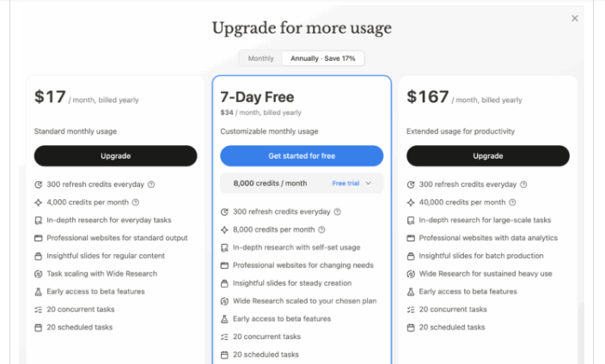
Task: Click help icon beside 8,000 credits per month feature
Action: pyautogui.click(x=321, y=230)
